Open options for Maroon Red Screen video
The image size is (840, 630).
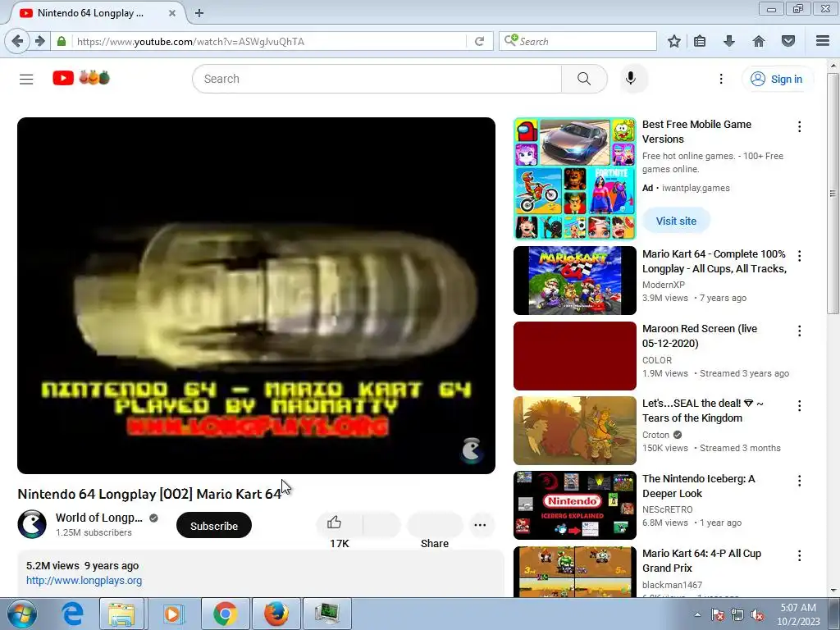(x=799, y=331)
